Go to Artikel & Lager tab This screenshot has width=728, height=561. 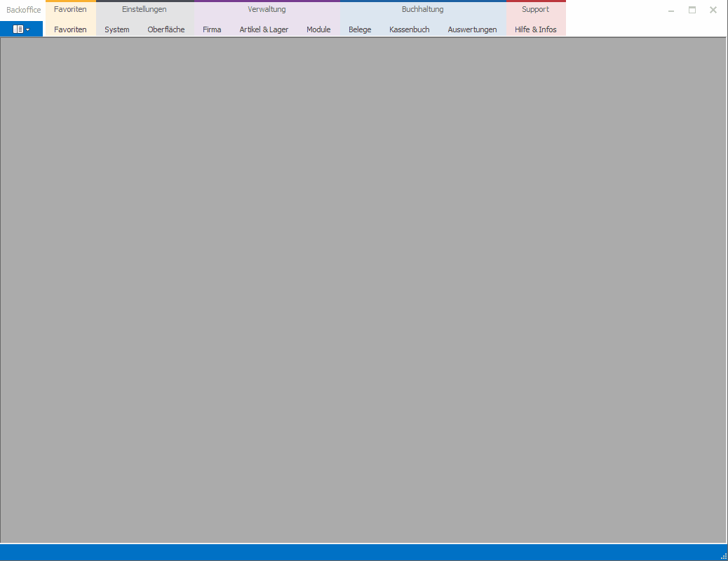point(264,29)
